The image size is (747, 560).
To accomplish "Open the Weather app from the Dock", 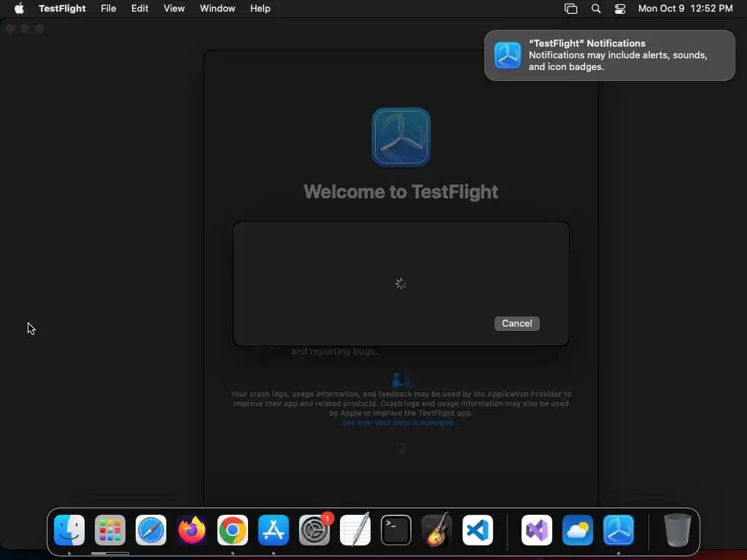I will [x=578, y=529].
